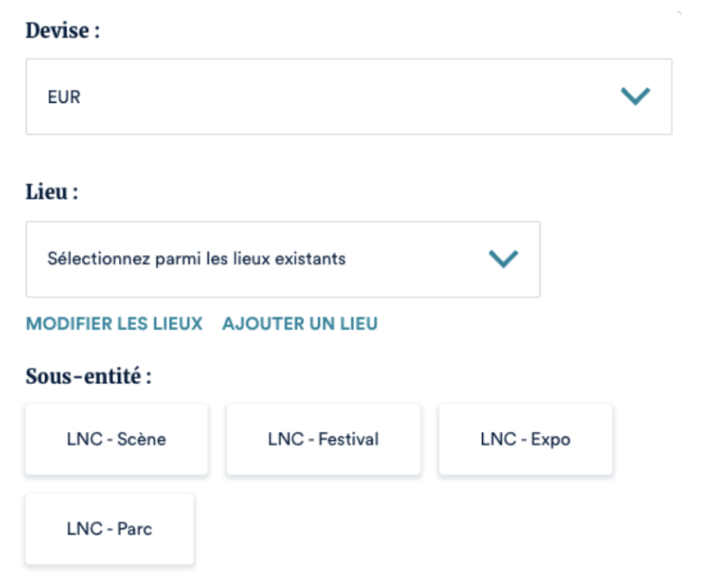
Task: Click the chevron icon in the Devise field
Action: tap(635, 96)
